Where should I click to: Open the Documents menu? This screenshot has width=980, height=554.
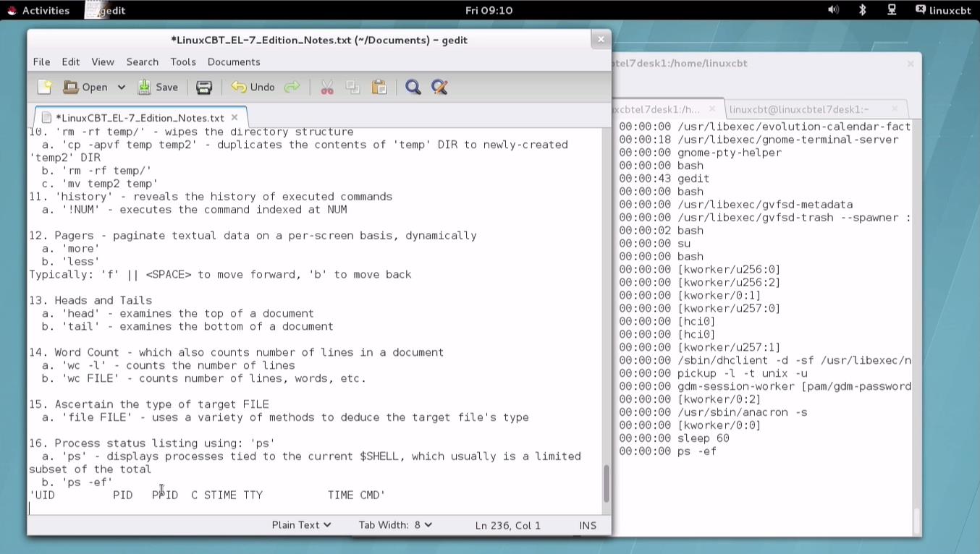tap(234, 61)
